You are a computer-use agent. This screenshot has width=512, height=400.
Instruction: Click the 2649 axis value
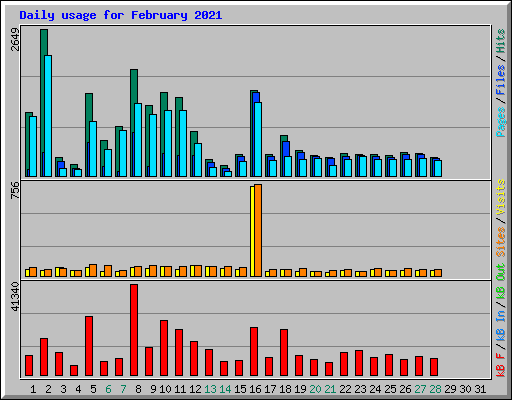point(15,39)
